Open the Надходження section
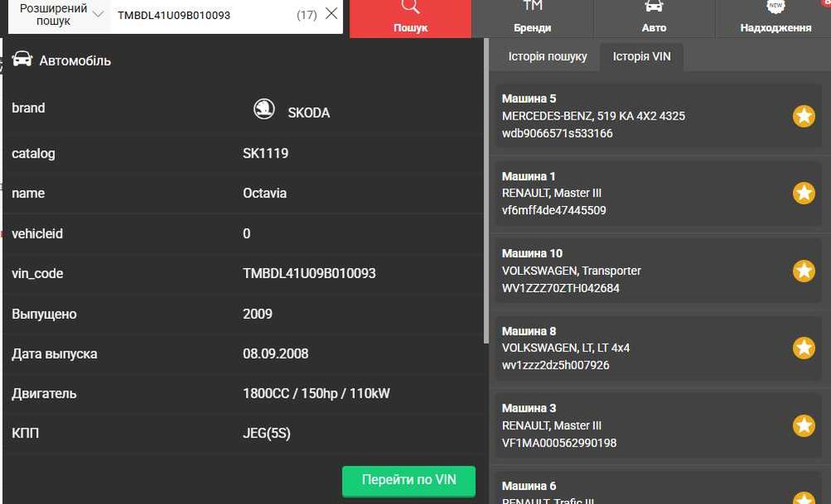 pyautogui.click(x=775, y=18)
